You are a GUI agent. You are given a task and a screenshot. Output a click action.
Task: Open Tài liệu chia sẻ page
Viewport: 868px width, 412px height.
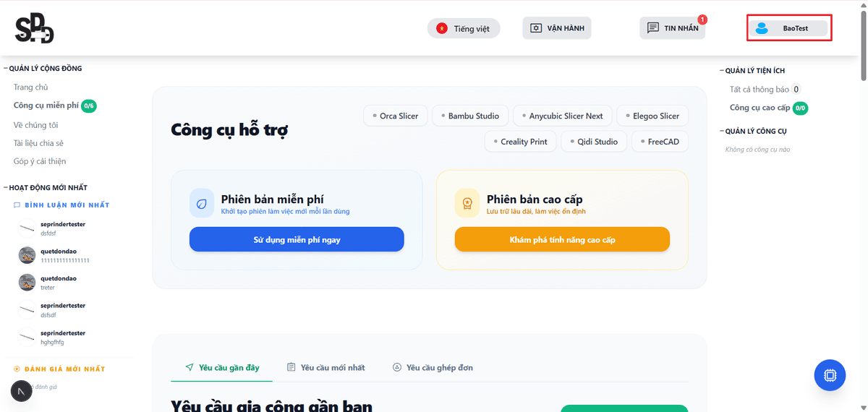[x=38, y=143]
